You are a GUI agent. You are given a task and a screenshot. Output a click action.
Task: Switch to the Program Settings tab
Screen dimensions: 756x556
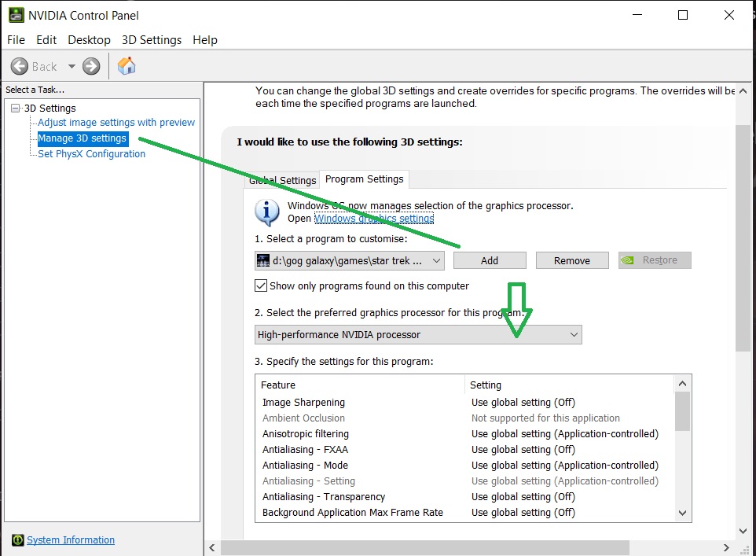tap(365, 179)
